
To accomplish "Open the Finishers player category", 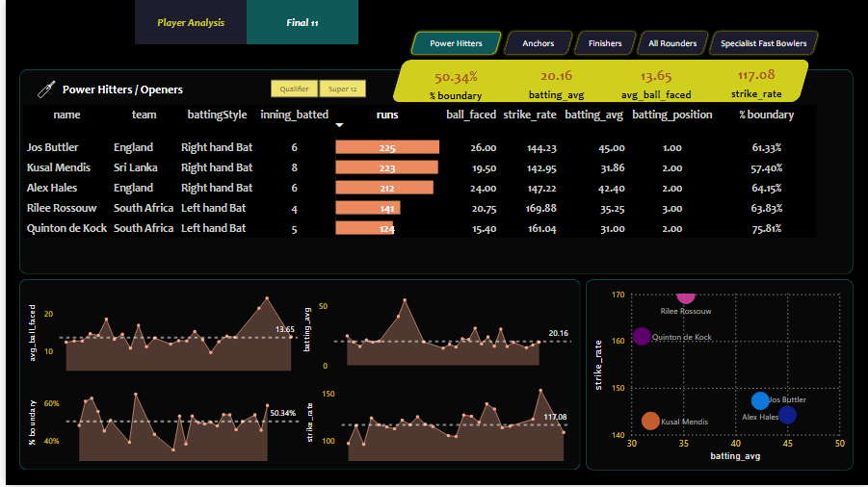I will [x=605, y=43].
